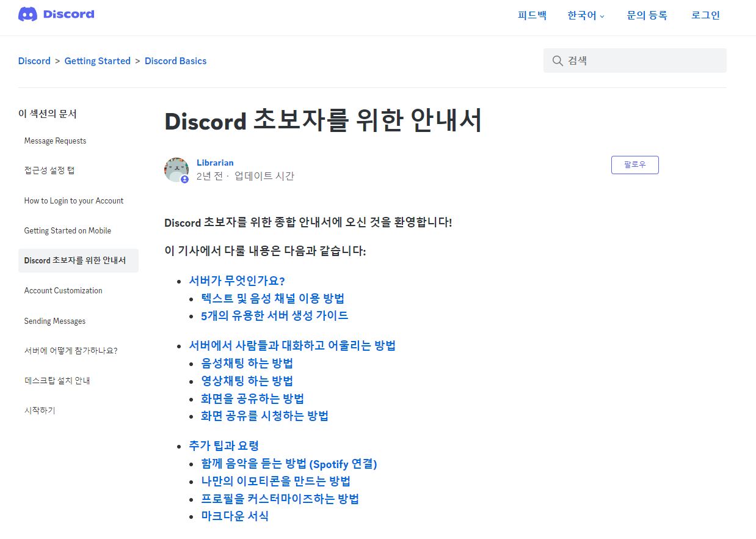Jump to 서버에서 사람들과 대화하고 어울리는 방법
This screenshot has width=756, height=539.
pos(293,346)
